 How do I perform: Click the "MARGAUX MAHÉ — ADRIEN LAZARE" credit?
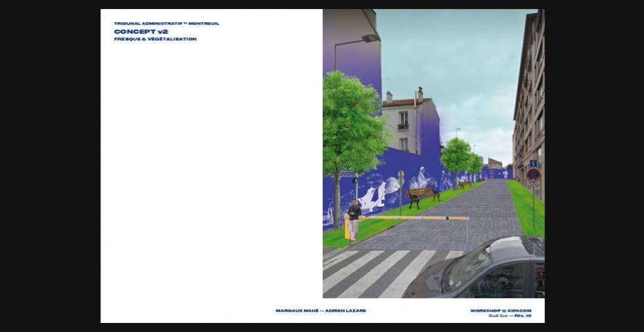pos(321,311)
